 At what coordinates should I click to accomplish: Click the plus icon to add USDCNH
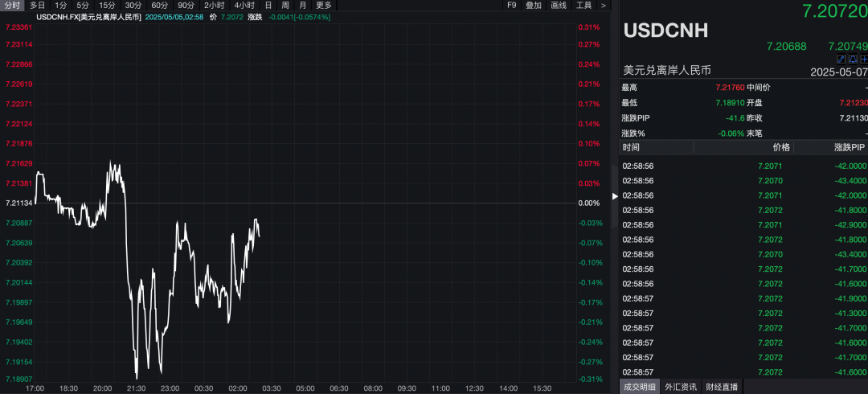click(864, 59)
